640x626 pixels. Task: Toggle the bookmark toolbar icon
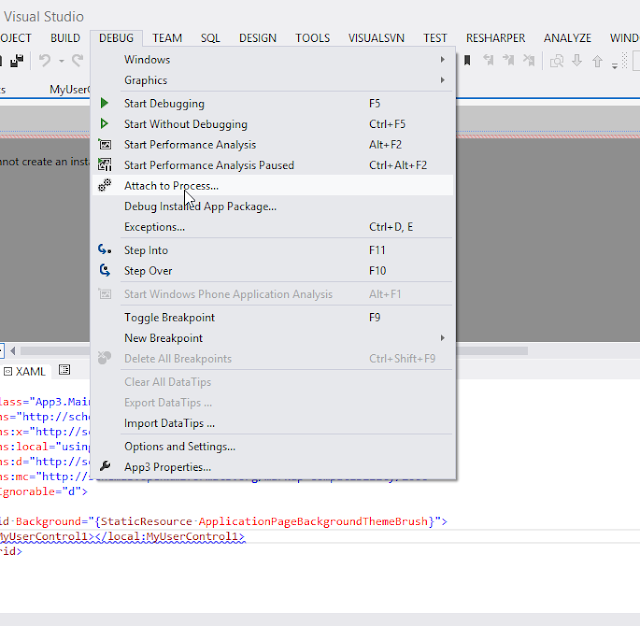click(468, 61)
